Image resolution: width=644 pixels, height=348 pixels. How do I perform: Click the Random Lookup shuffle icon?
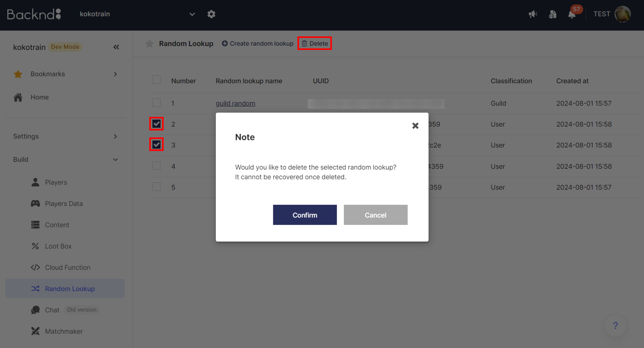(35, 288)
